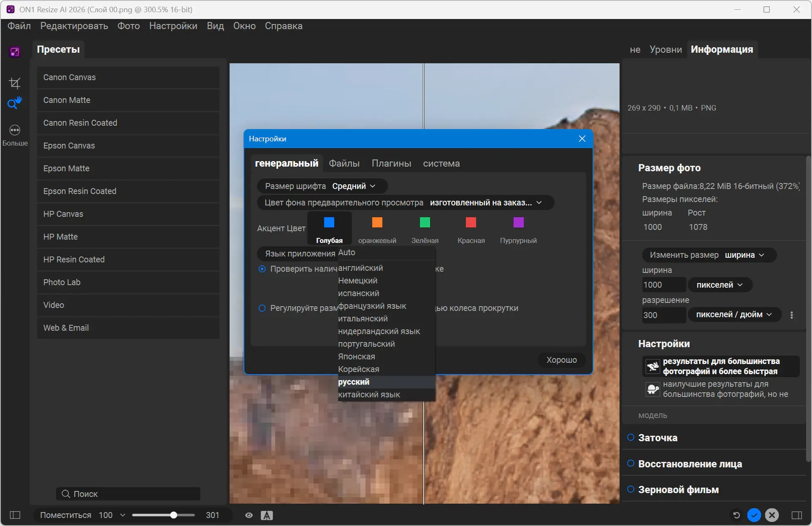Viewport: 812px width, 526px height.
Task: Select the zoom and pan view tool
Action: pos(15,103)
